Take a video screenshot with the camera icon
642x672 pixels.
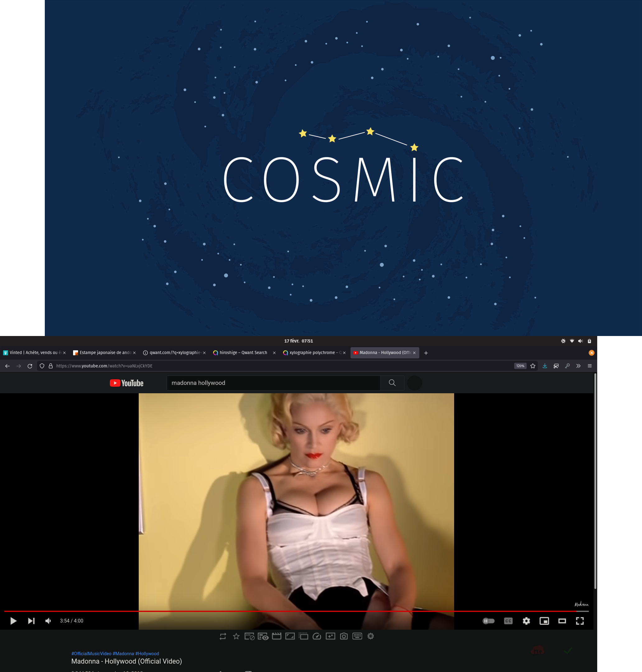click(344, 637)
